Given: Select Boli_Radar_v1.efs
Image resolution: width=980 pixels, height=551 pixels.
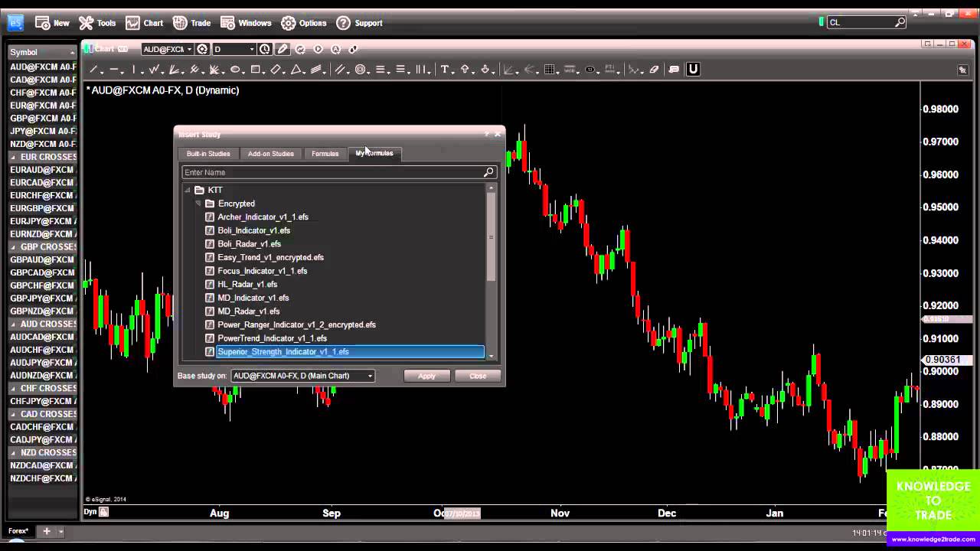Looking at the screenshot, I should coord(249,244).
